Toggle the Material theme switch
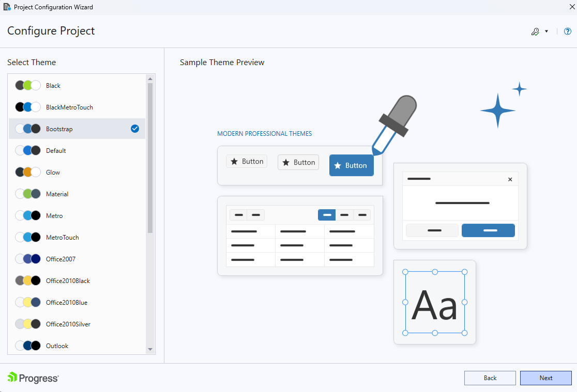 [28, 194]
